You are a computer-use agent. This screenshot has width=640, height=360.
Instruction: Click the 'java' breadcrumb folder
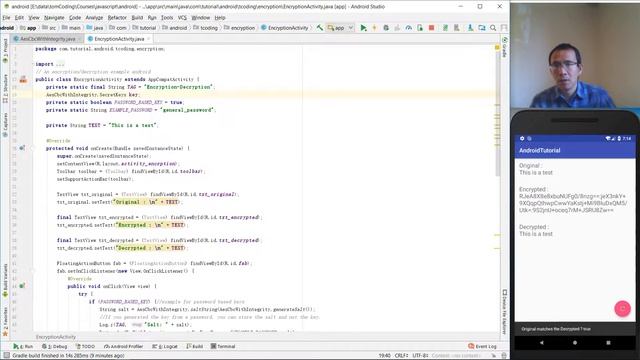pyautogui.click(x=95, y=28)
